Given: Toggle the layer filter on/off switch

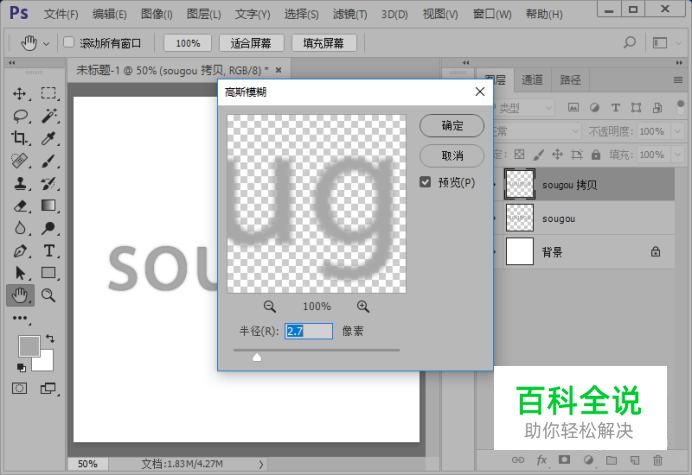Looking at the screenshot, I should pos(680,106).
